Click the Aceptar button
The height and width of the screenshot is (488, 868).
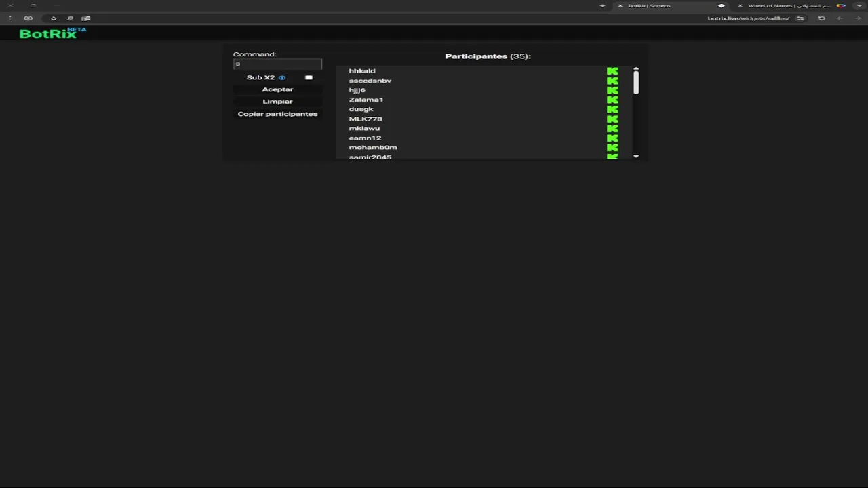coord(277,89)
